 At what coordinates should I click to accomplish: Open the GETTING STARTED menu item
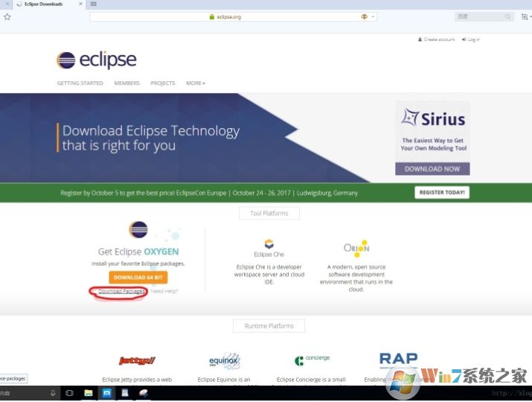pos(80,83)
